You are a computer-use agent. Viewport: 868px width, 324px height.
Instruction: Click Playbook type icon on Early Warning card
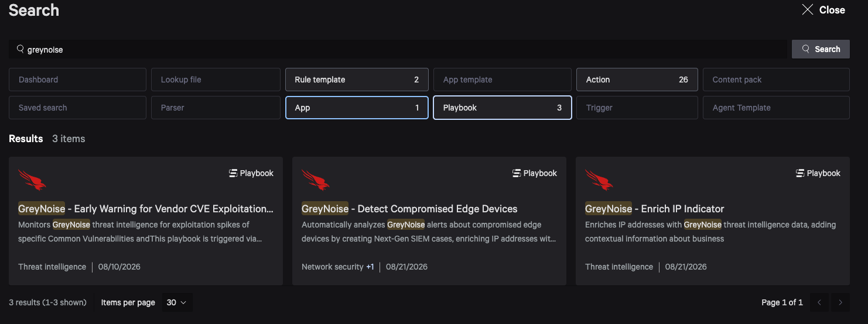(x=233, y=173)
